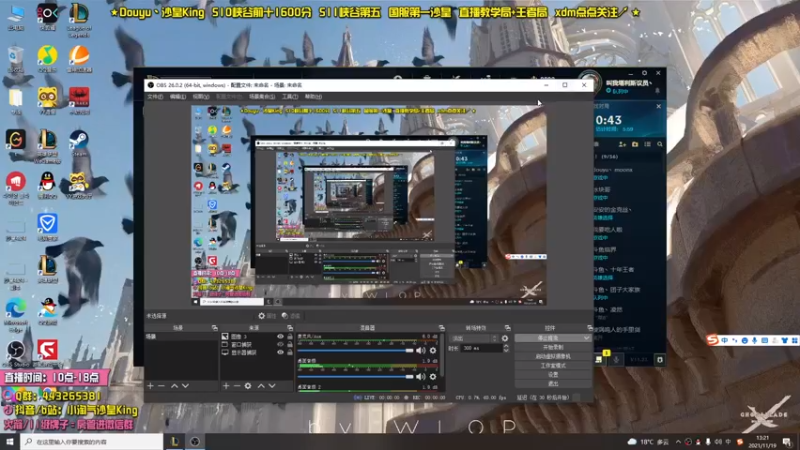Mute the desktop audio mixer track

click(420, 377)
